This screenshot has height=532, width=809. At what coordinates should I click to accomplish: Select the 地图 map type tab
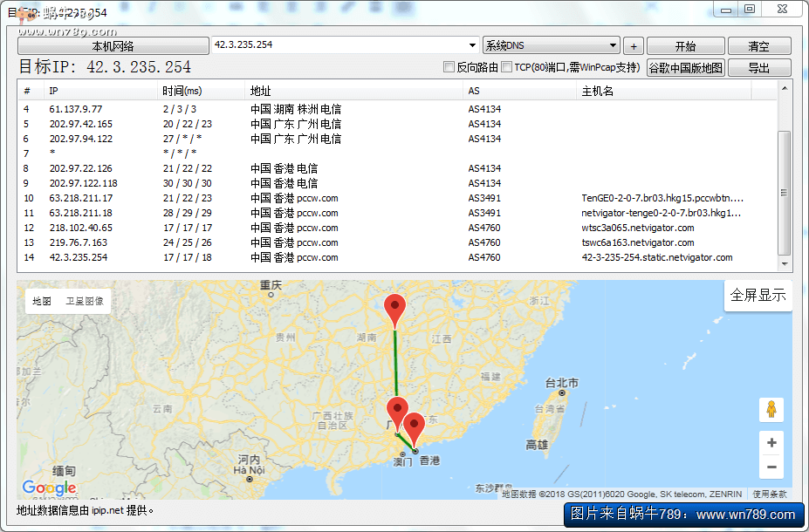pyautogui.click(x=42, y=301)
